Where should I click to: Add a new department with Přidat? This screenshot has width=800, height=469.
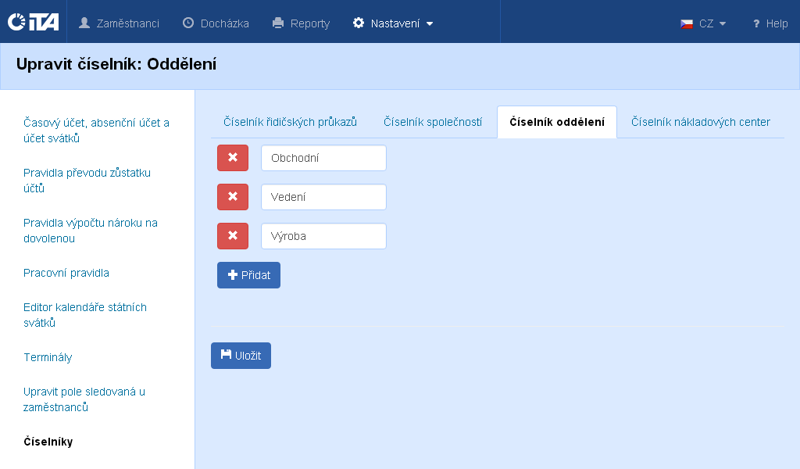pos(248,275)
